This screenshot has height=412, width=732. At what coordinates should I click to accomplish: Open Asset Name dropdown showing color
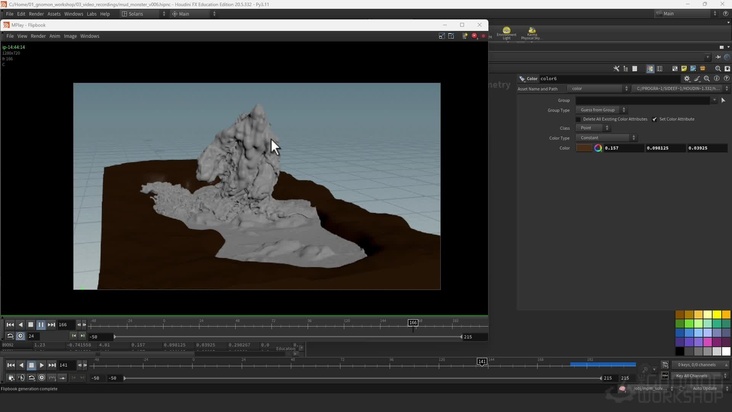tap(598, 89)
